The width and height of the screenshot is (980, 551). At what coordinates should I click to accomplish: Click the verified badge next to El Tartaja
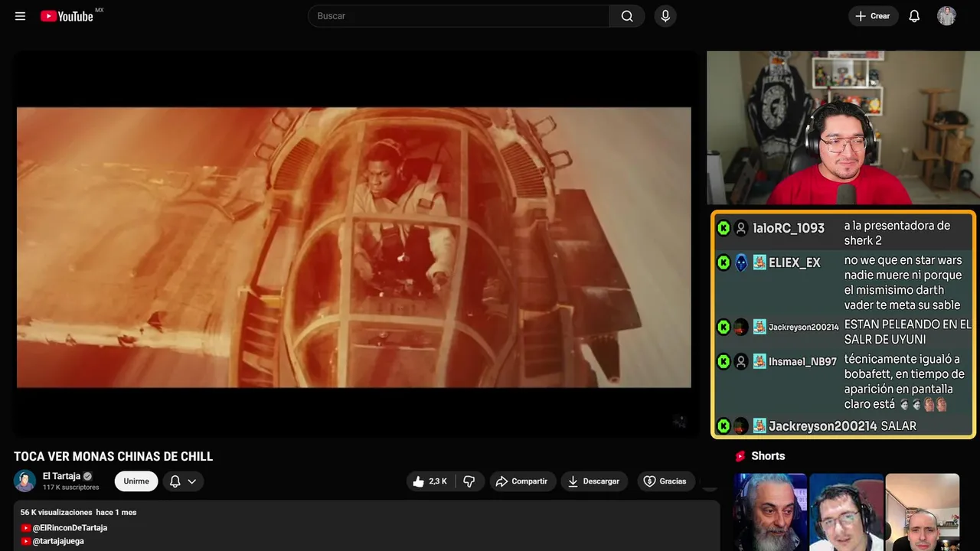pos(87,476)
